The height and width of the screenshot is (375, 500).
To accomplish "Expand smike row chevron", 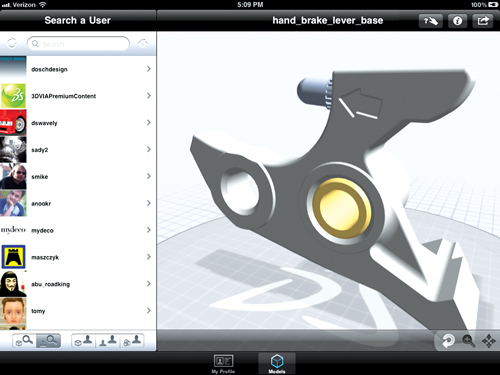I will (149, 176).
